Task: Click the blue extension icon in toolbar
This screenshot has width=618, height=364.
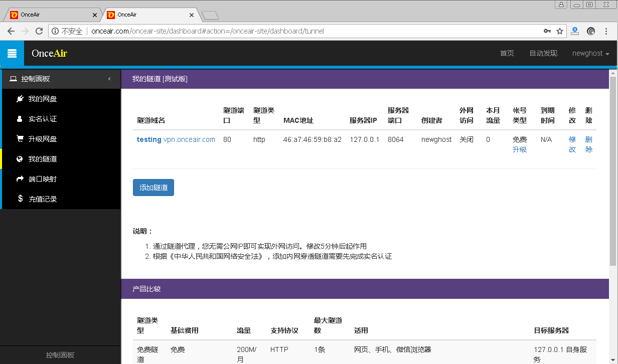Action: pos(575,31)
